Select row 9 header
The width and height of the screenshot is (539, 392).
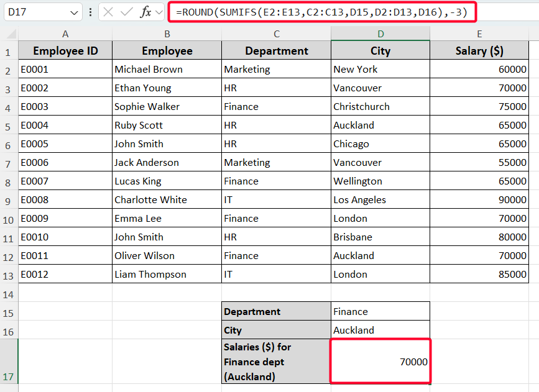[x=9, y=200]
